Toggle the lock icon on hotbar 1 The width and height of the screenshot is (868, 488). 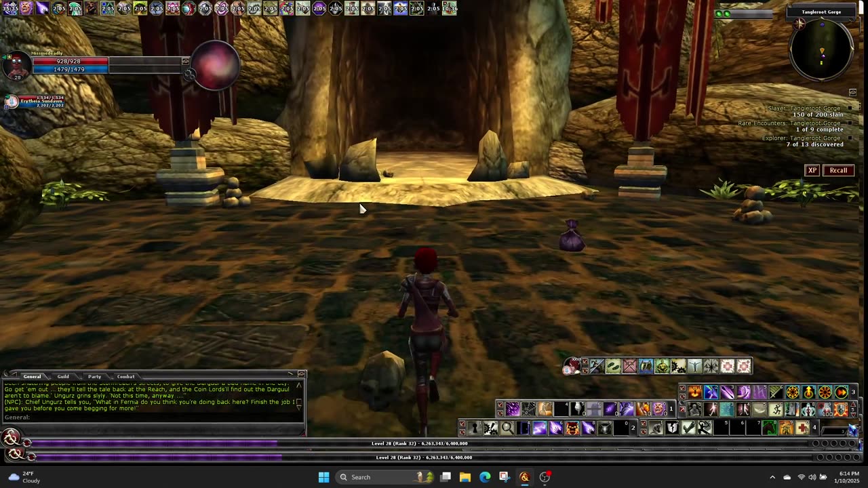click(x=500, y=404)
